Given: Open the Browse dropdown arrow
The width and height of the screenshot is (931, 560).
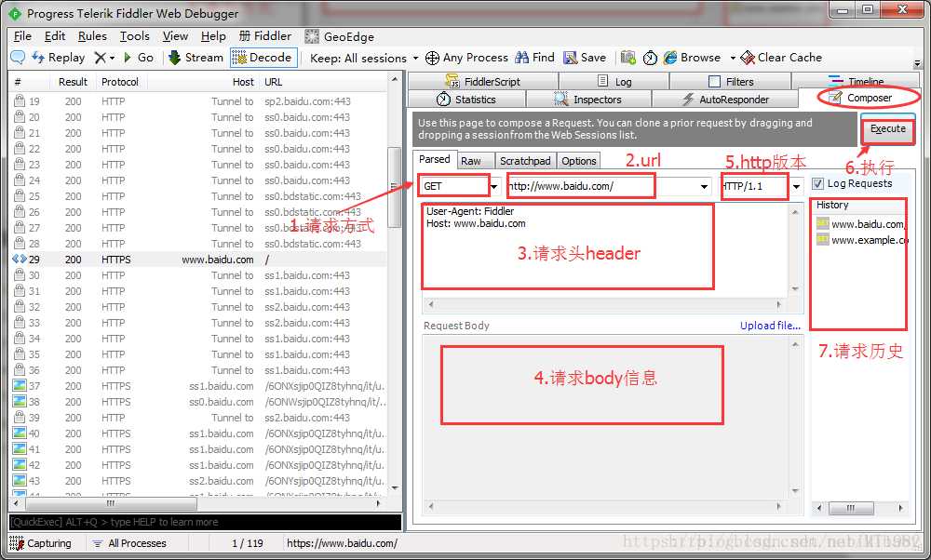Looking at the screenshot, I should click(733, 58).
